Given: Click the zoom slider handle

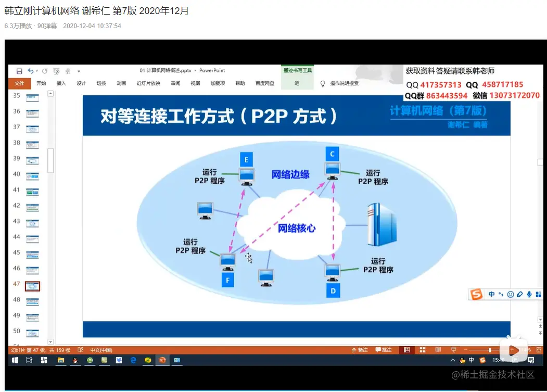Looking at the screenshot, I should coord(490,350).
